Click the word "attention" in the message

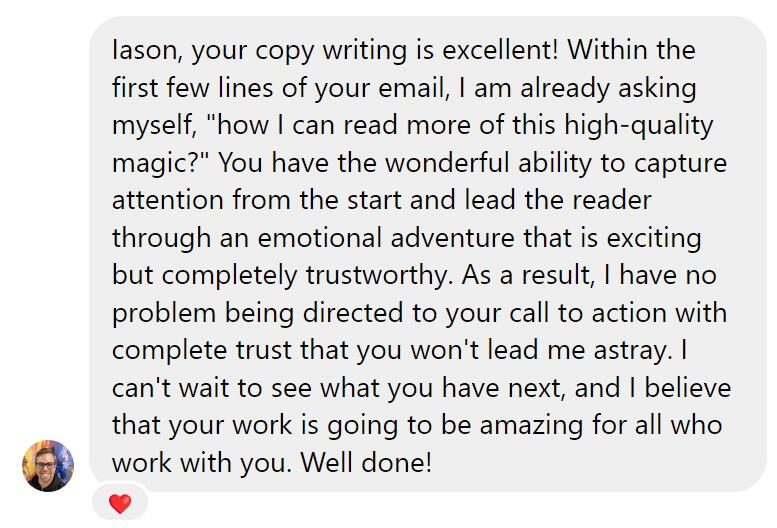click(169, 201)
